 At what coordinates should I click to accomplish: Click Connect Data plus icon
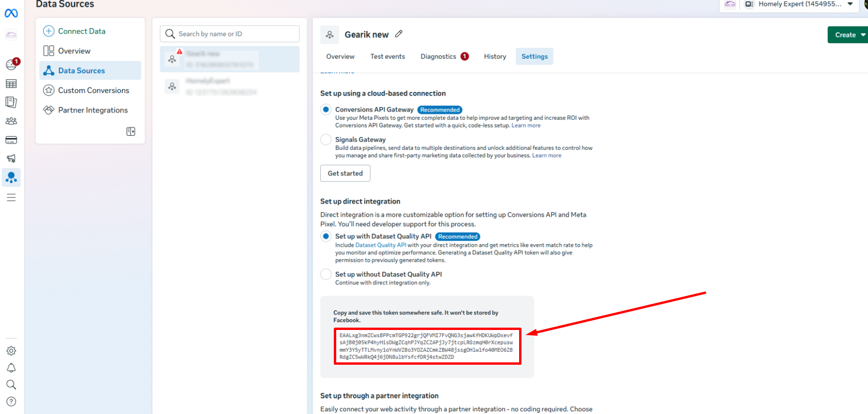coord(49,31)
